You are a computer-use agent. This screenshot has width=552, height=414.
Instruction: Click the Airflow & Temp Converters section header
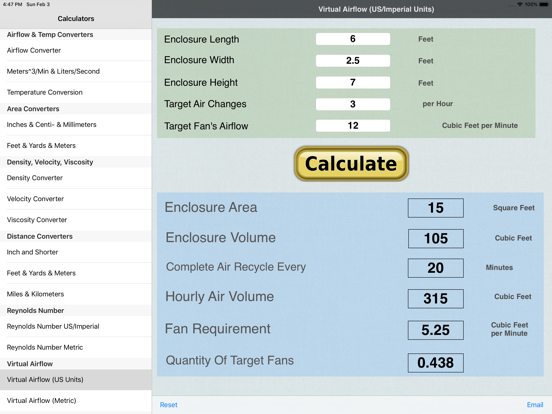tap(50, 34)
